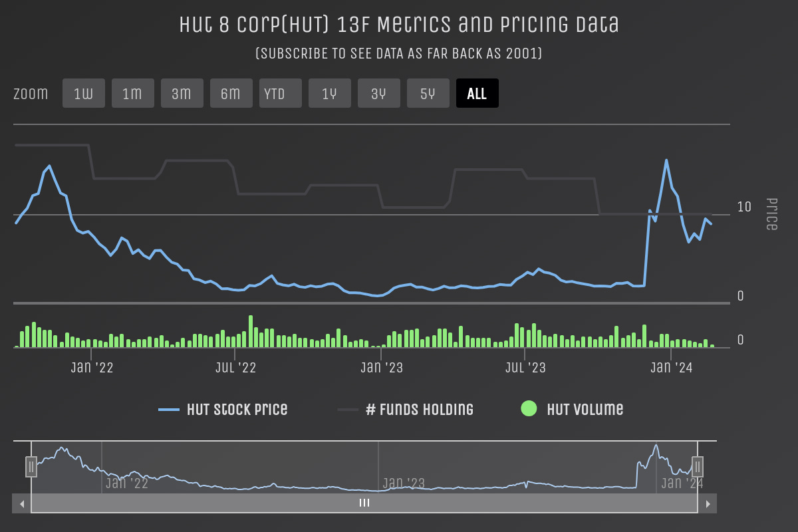Click the gray Funds Holding legend line
The image size is (798, 532).
pyautogui.click(x=348, y=410)
